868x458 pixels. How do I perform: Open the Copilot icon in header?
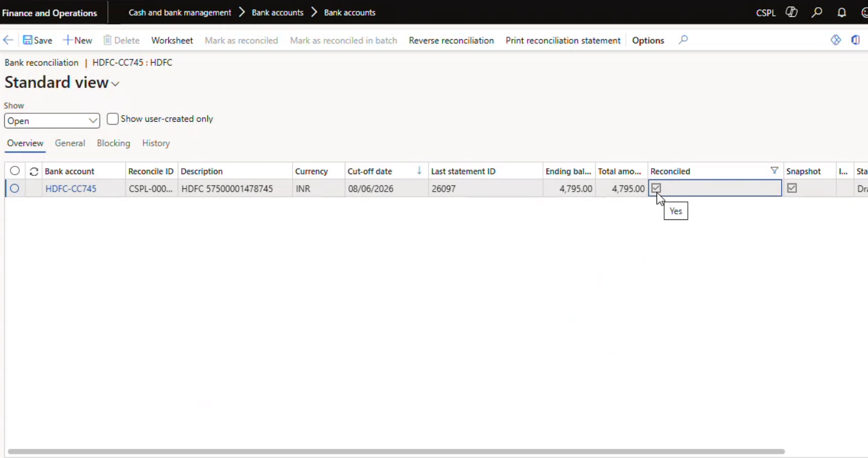point(791,12)
